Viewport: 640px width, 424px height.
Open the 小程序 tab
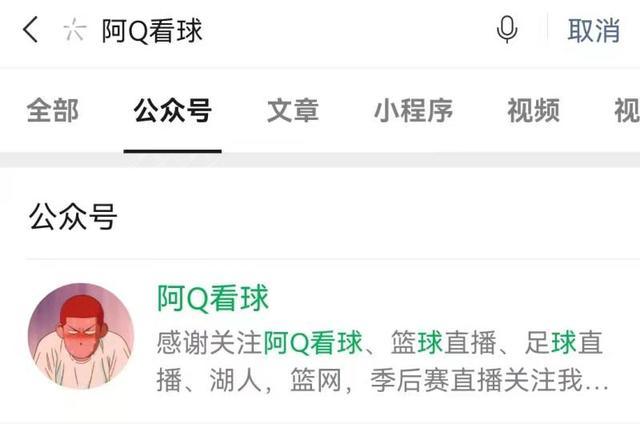coord(413,110)
